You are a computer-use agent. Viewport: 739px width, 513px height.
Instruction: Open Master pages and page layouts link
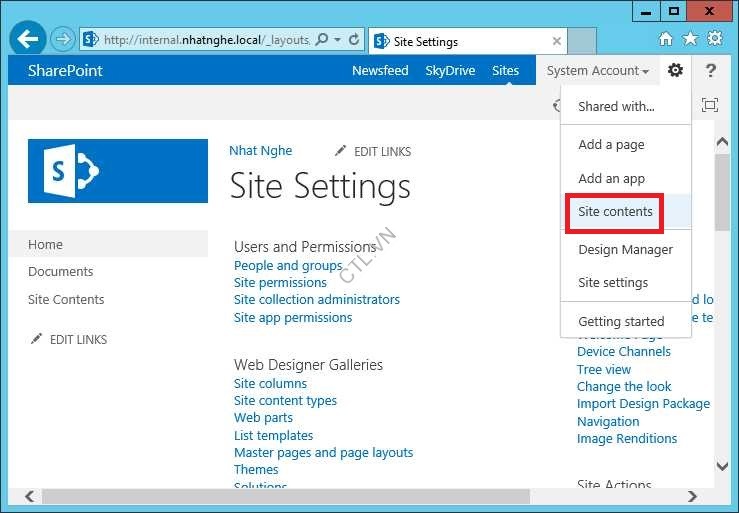[x=324, y=453]
